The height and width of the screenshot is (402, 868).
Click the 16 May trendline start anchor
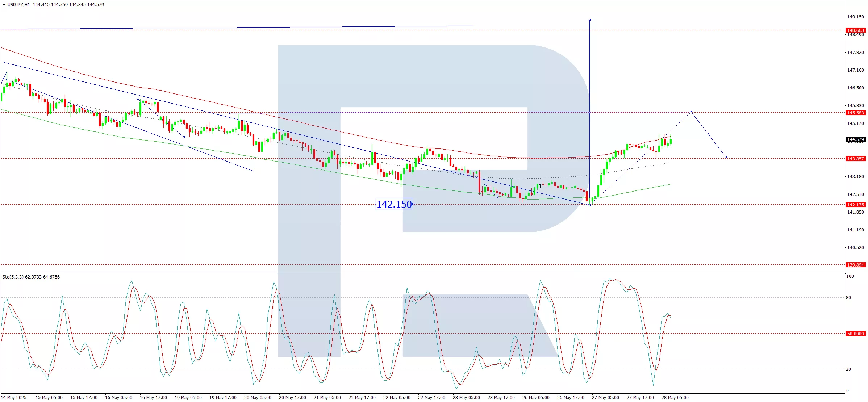(137, 99)
